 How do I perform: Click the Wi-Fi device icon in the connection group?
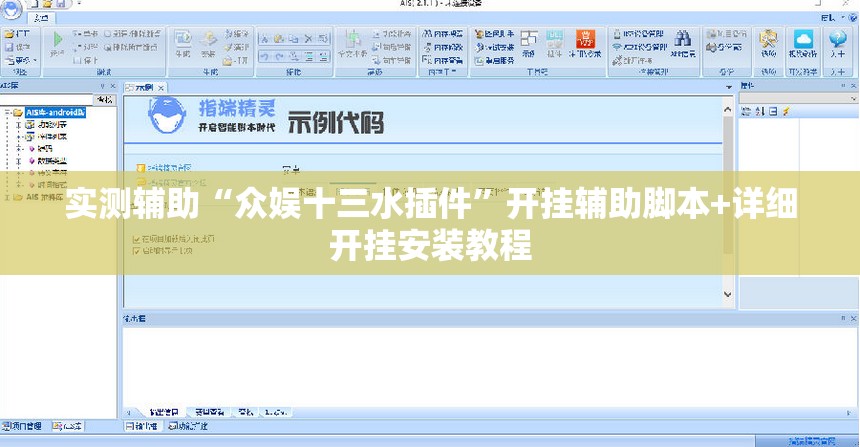[x=617, y=47]
